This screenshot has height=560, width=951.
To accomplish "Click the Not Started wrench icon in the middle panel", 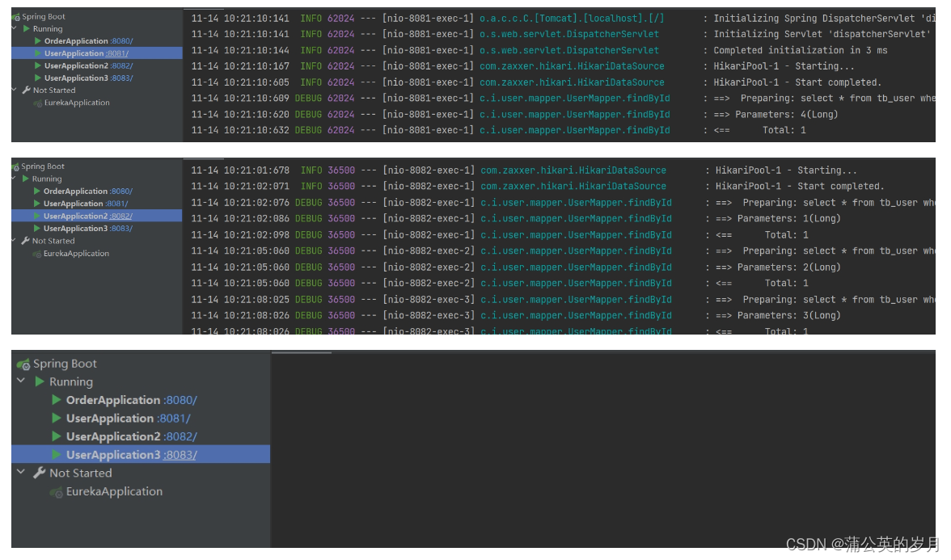I will 26,241.
